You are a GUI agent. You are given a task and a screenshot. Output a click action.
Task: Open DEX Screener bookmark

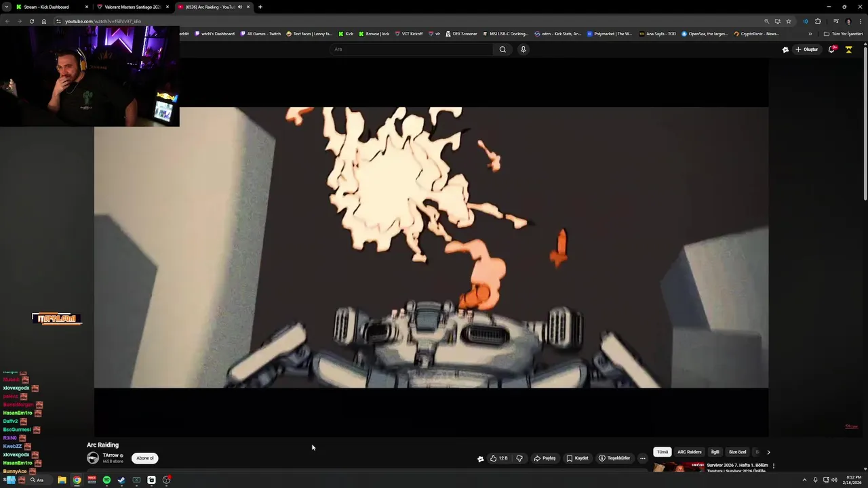click(x=461, y=34)
